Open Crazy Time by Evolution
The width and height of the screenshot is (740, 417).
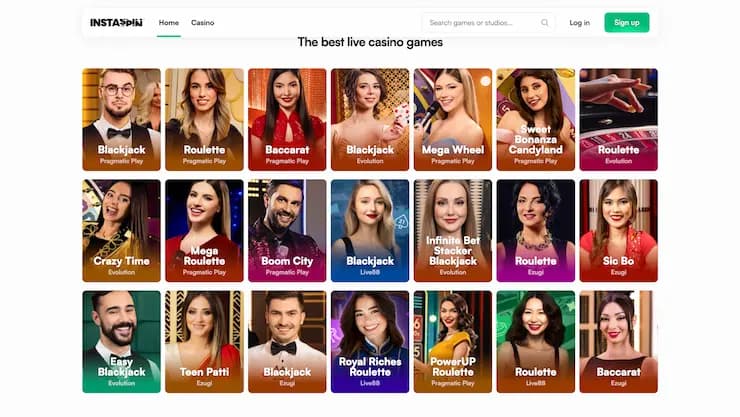click(x=121, y=231)
